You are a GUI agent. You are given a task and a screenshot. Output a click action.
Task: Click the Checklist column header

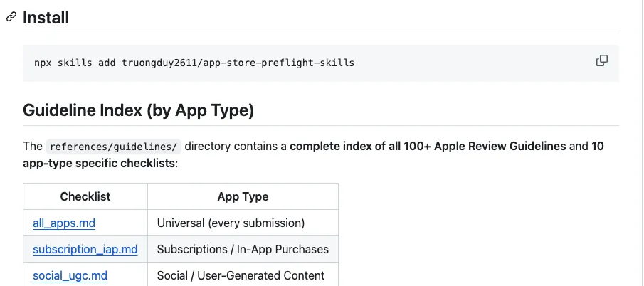pos(85,196)
